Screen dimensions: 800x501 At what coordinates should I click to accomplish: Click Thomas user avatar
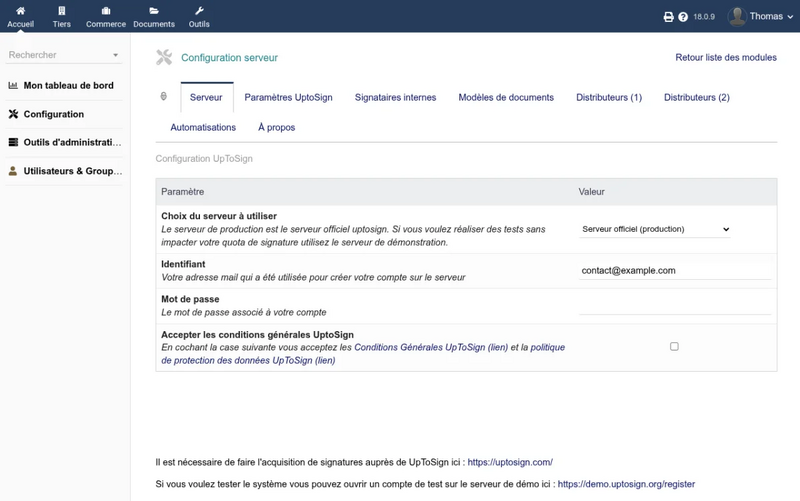tap(737, 17)
